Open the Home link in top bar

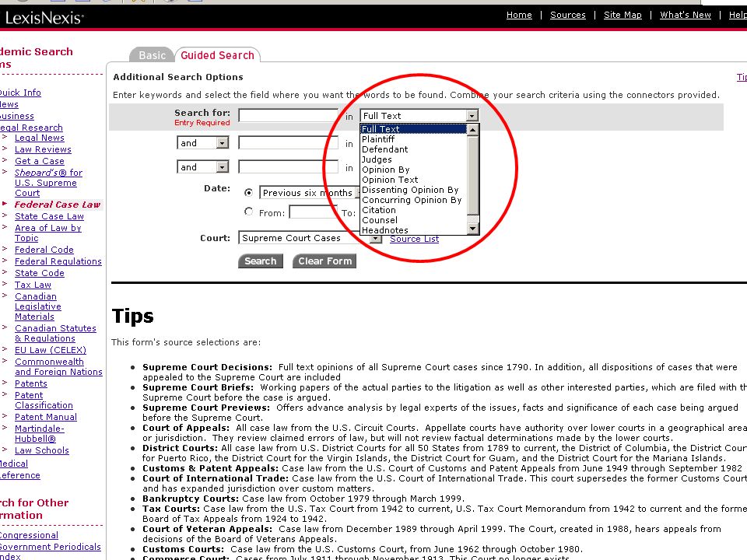pos(519,15)
